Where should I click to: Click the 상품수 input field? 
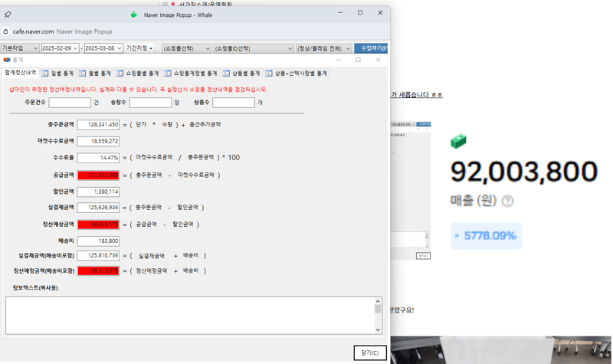(234, 103)
